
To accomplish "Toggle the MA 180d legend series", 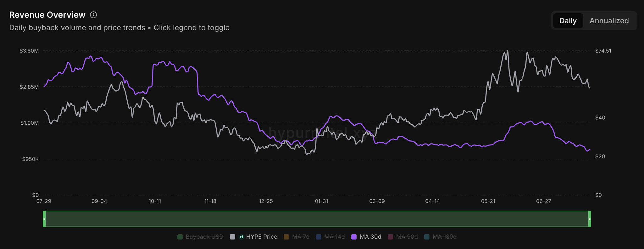I will click(440, 237).
